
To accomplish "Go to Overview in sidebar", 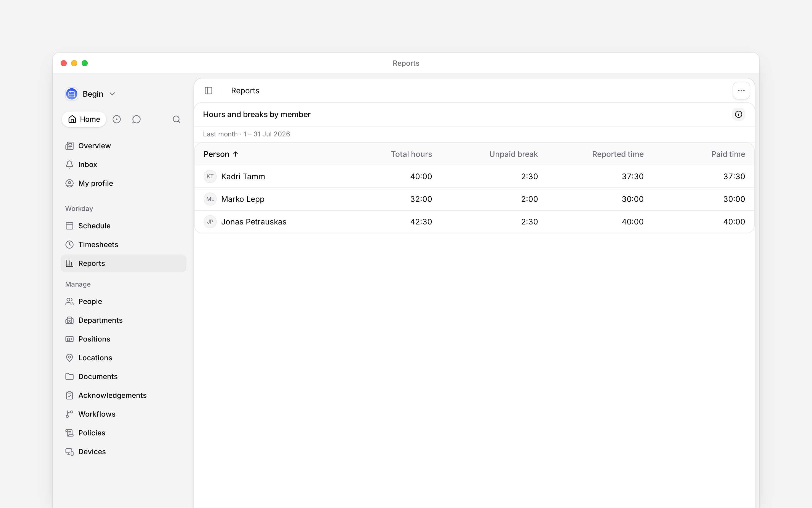I will pos(124,146).
